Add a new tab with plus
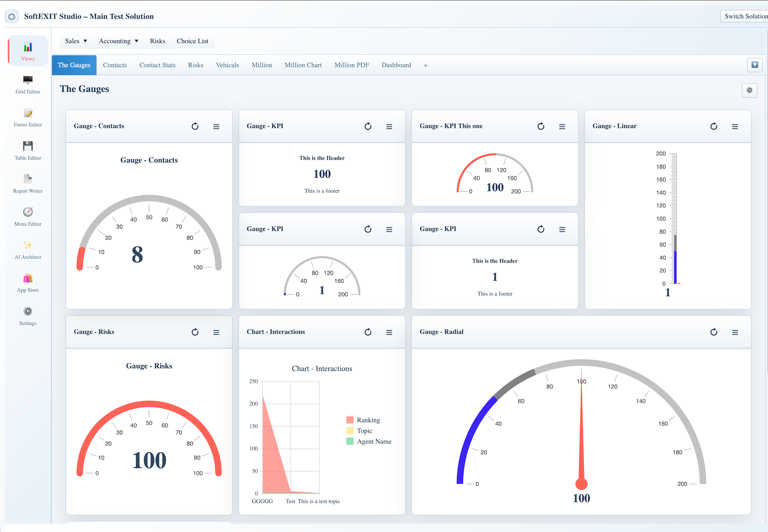This screenshot has height=532, width=768. [x=426, y=66]
